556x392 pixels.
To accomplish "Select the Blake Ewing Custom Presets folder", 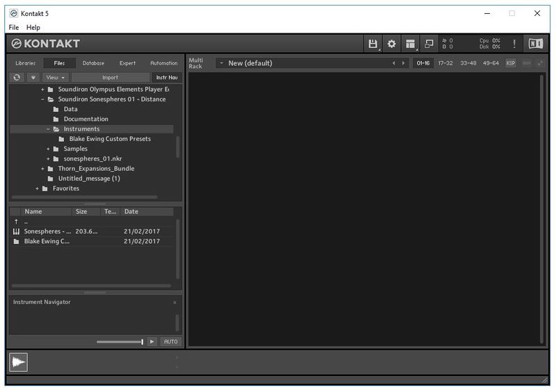I will coord(110,139).
